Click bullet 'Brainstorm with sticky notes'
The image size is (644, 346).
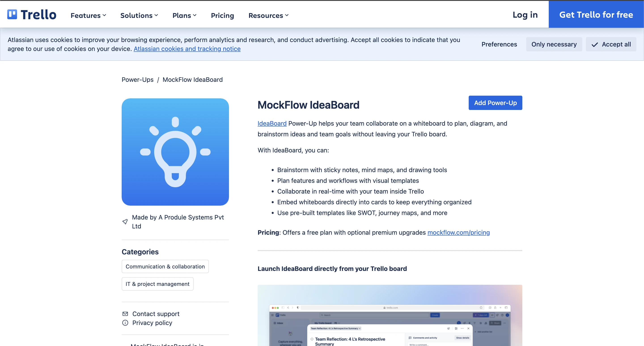[362, 170]
